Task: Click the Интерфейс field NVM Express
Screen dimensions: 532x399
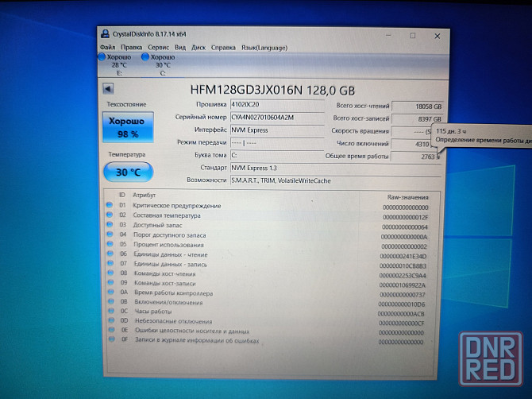Action: click(277, 130)
